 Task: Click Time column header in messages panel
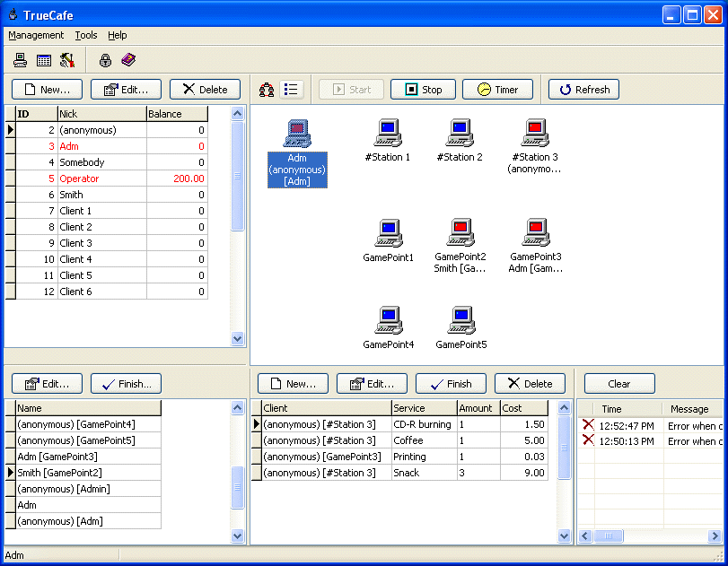[x=629, y=409]
